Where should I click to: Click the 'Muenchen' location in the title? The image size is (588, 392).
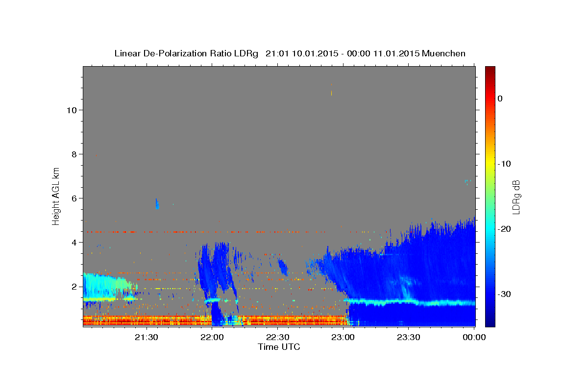[443, 53]
